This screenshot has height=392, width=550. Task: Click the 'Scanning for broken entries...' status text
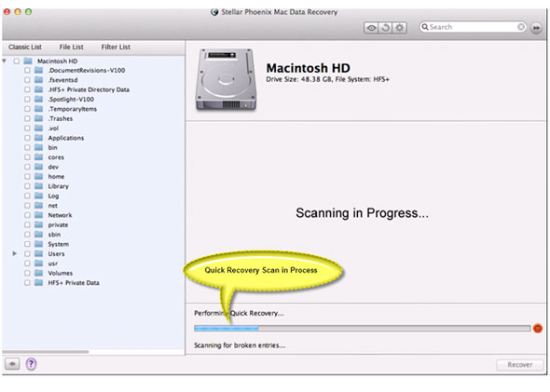[240, 345]
